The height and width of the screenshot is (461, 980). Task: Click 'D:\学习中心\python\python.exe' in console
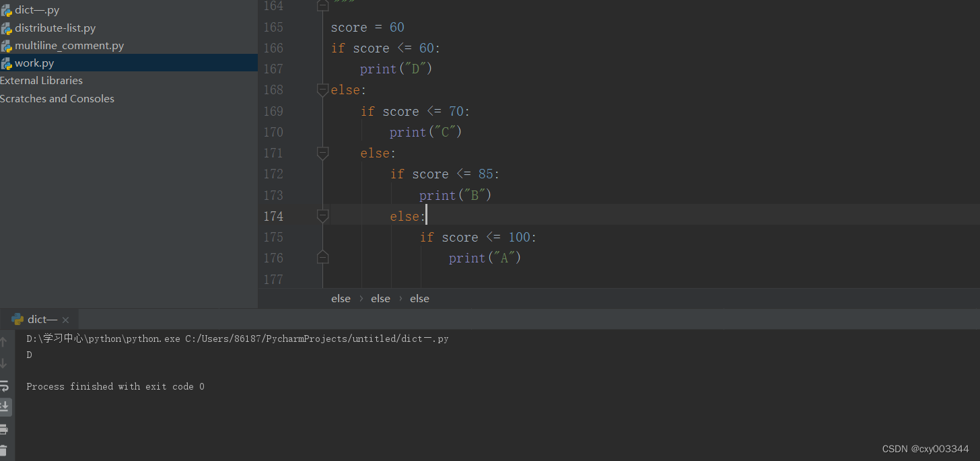point(103,339)
